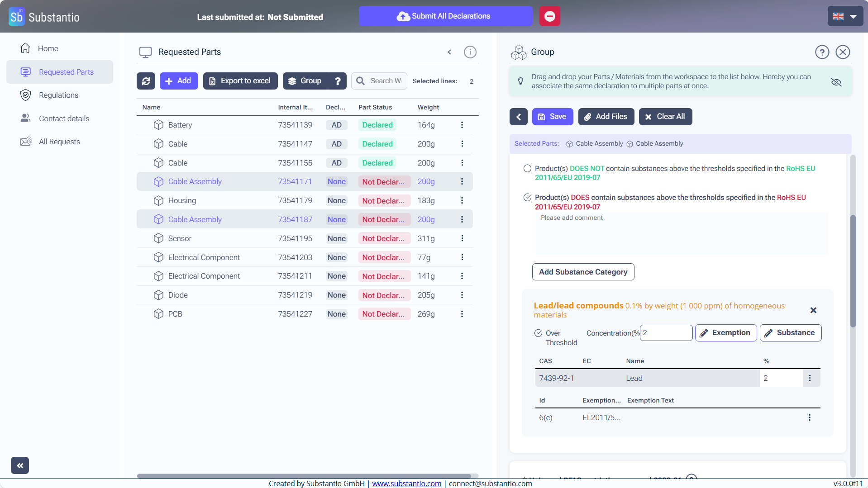The image size is (868, 488).
Task: Click Add Substance Category button
Action: [583, 272]
